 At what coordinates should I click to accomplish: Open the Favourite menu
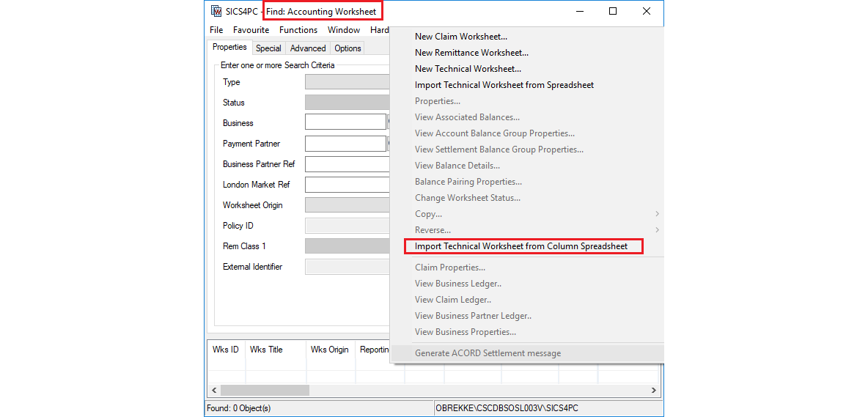click(251, 30)
